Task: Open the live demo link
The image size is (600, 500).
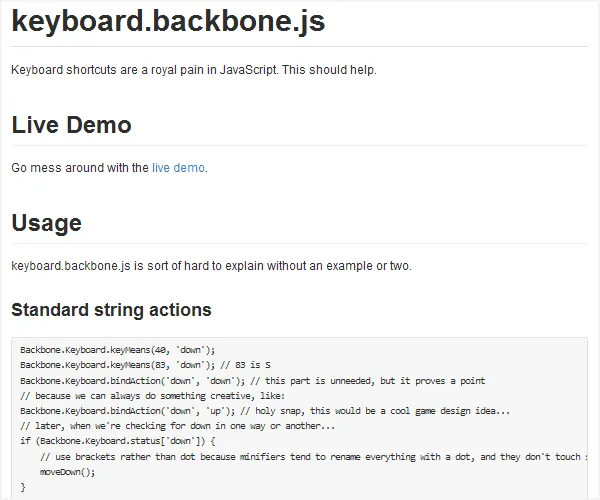Action: coord(179,168)
